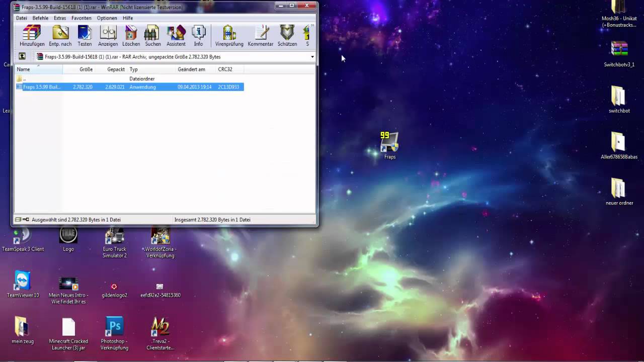Click the Insgesamt 2.782.320 Bytes status text
Viewport: 644px width, 362px height.
pos(212,220)
